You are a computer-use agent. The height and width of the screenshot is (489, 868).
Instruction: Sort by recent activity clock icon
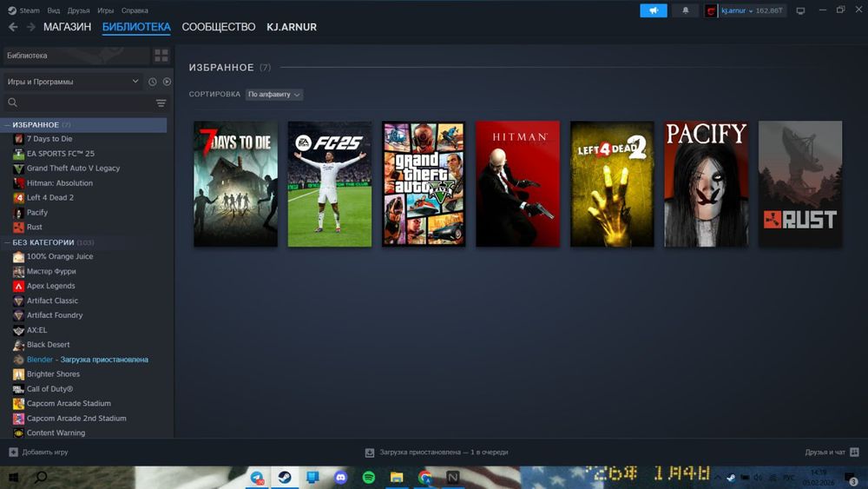(x=152, y=82)
